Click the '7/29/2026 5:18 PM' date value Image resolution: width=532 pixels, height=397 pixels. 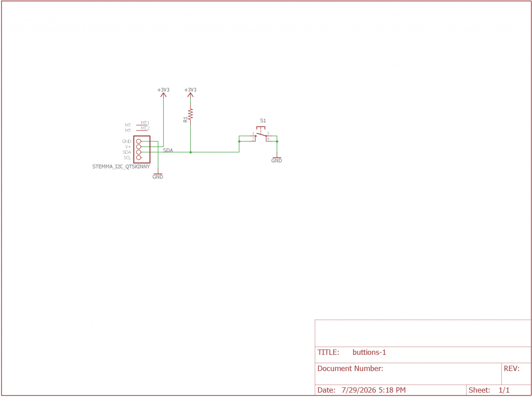[373, 390]
